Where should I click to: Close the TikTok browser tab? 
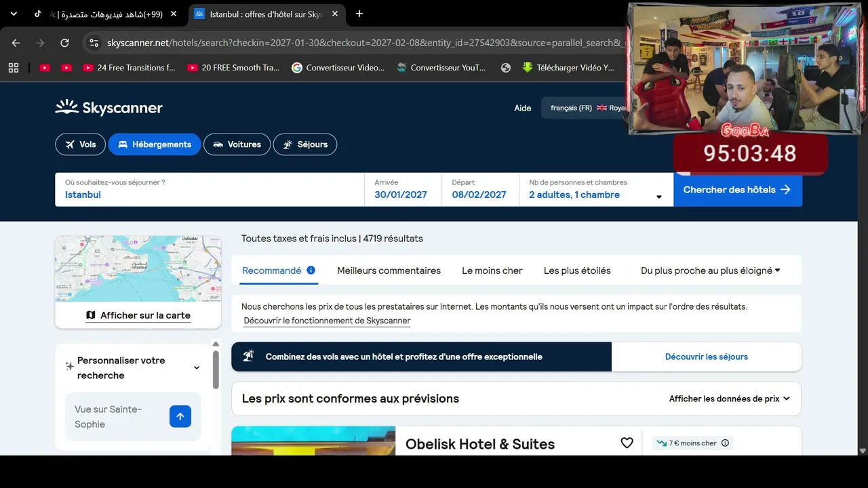(x=174, y=14)
